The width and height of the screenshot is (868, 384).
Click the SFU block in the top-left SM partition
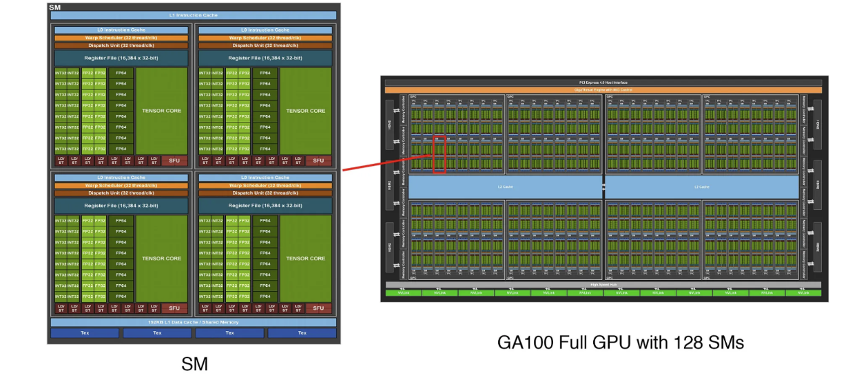pos(174,160)
